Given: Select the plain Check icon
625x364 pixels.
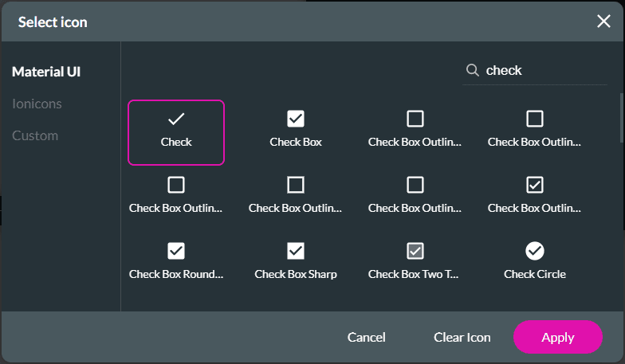Looking at the screenshot, I should 176,131.
